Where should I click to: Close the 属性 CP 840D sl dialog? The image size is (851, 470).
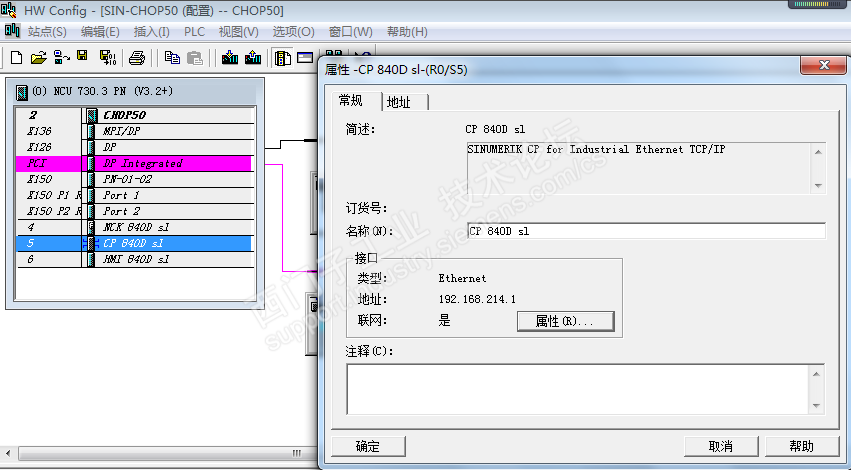coord(823,65)
